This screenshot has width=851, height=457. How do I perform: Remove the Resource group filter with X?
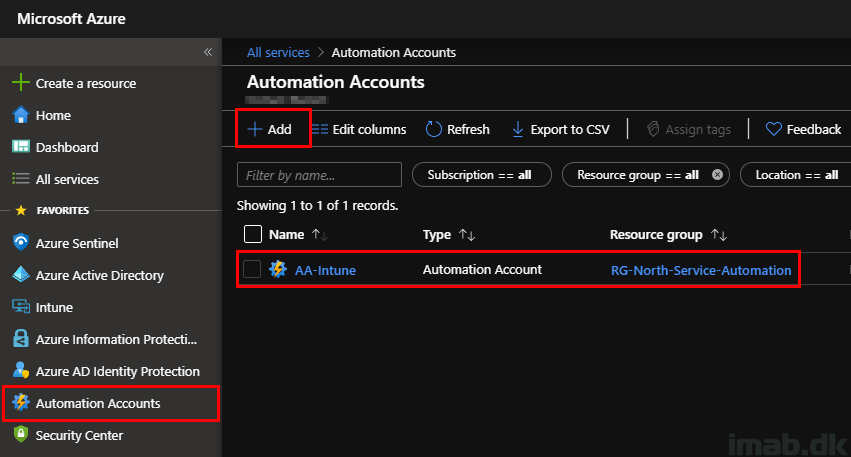coord(717,175)
